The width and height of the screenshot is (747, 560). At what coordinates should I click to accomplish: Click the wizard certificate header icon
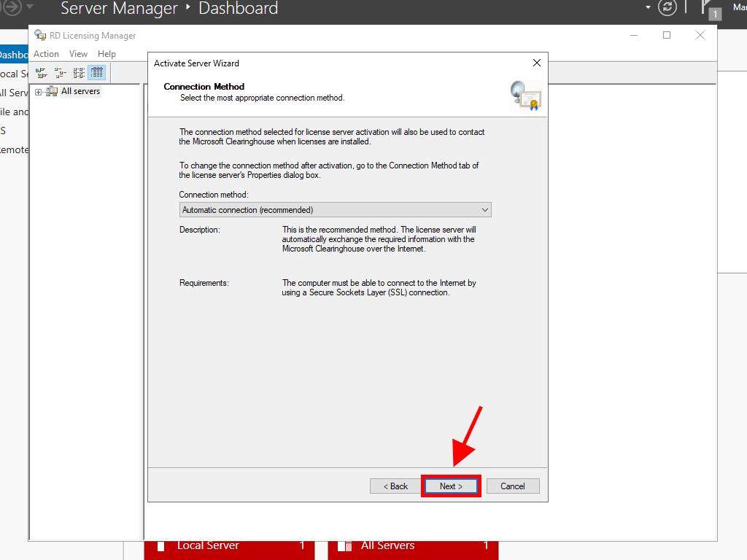pos(525,96)
